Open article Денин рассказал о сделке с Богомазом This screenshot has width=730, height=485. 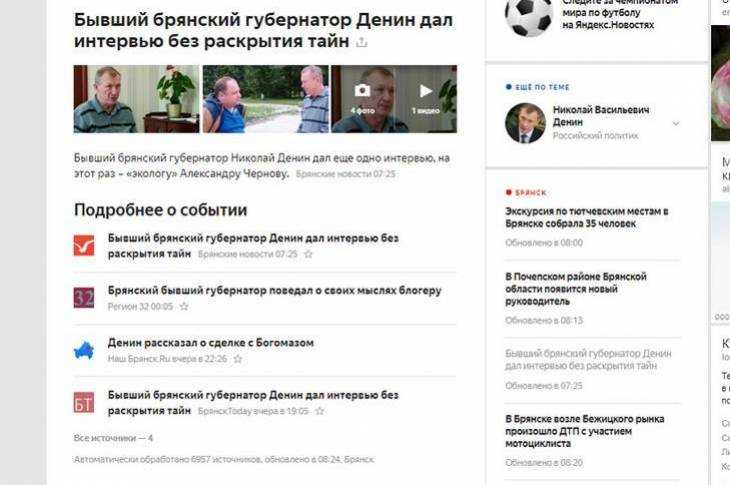click(x=211, y=343)
